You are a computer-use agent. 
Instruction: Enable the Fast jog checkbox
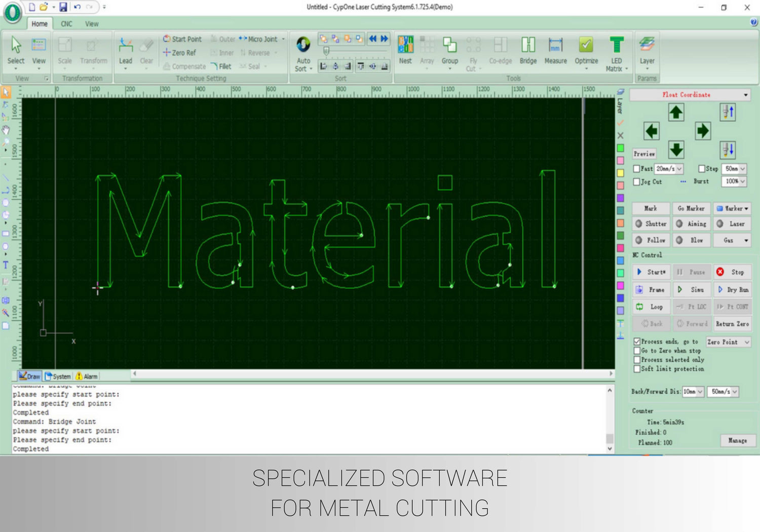point(637,169)
